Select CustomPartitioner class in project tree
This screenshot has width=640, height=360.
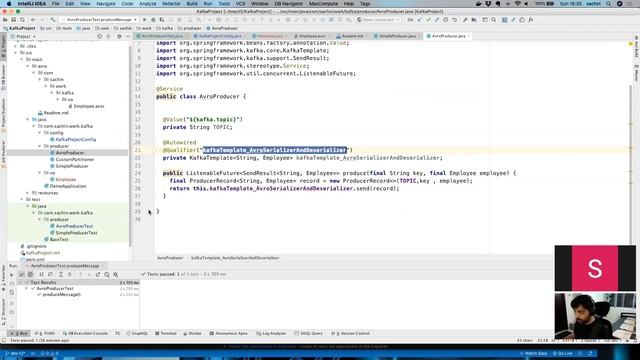pos(75,160)
